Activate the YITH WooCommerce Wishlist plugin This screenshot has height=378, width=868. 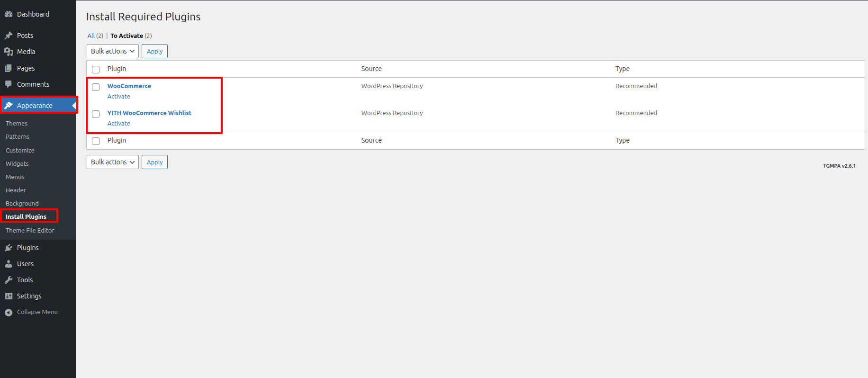(x=118, y=123)
